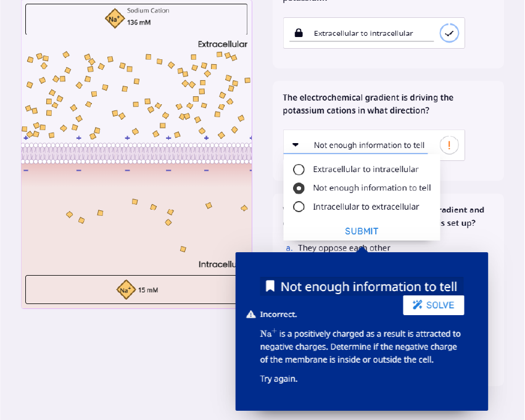Select Not enough information to tell radio
Screen dimensions: 525x420
[299, 188]
